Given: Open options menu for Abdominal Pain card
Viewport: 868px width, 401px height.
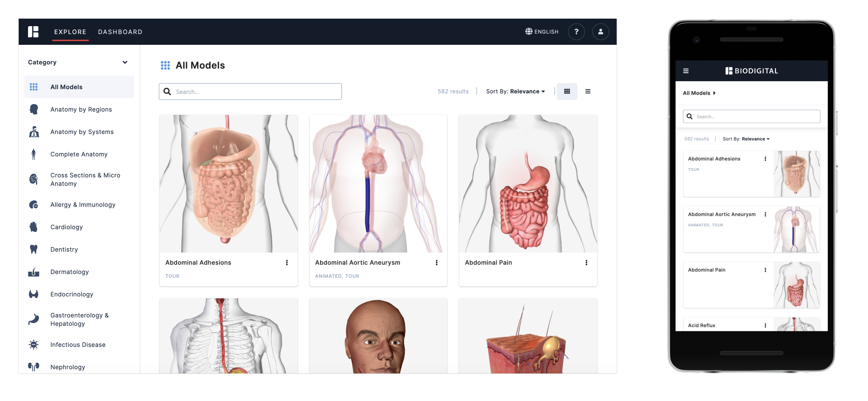Looking at the screenshot, I should pyautogui.click(x=586, y=263).
